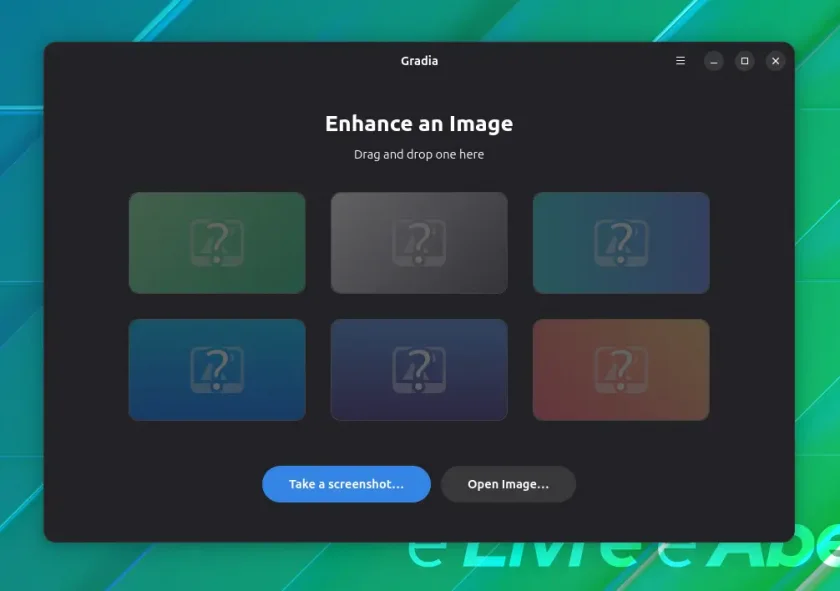Pick the blue gradient preview card

217,370
